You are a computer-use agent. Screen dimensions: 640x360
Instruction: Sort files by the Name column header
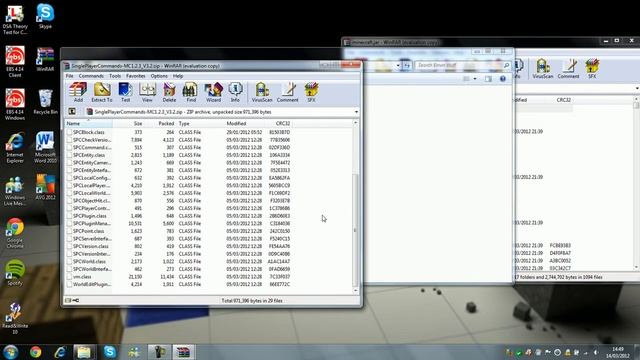tap(89, 123)
